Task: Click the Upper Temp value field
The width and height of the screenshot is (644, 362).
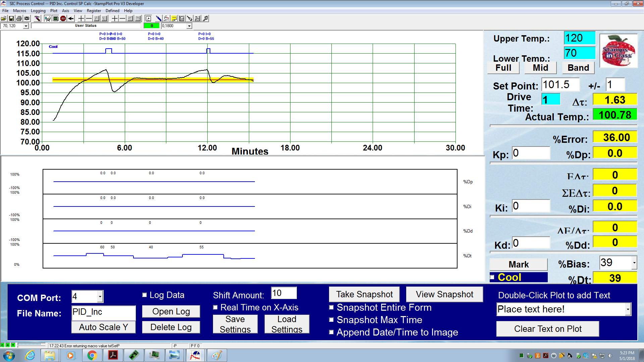Action: point(580,38)
